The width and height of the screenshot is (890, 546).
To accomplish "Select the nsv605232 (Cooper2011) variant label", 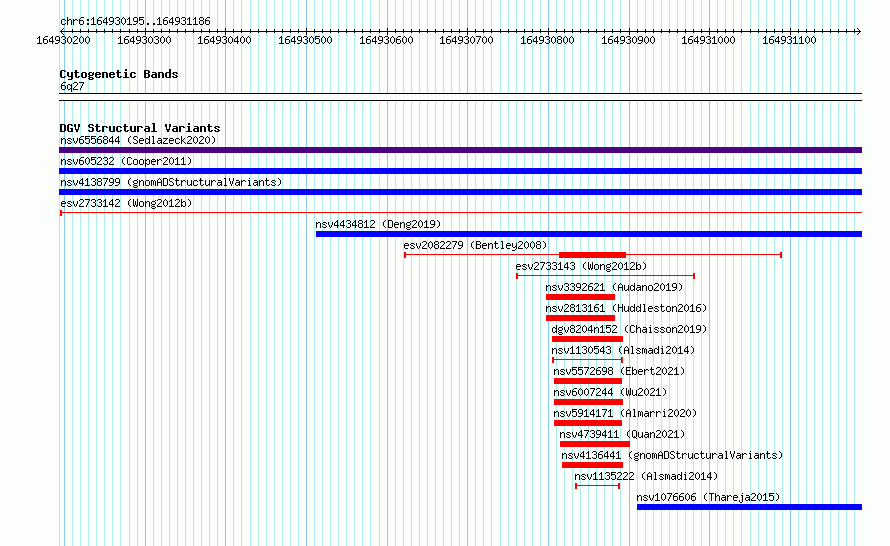I will (x=126, y=161).
